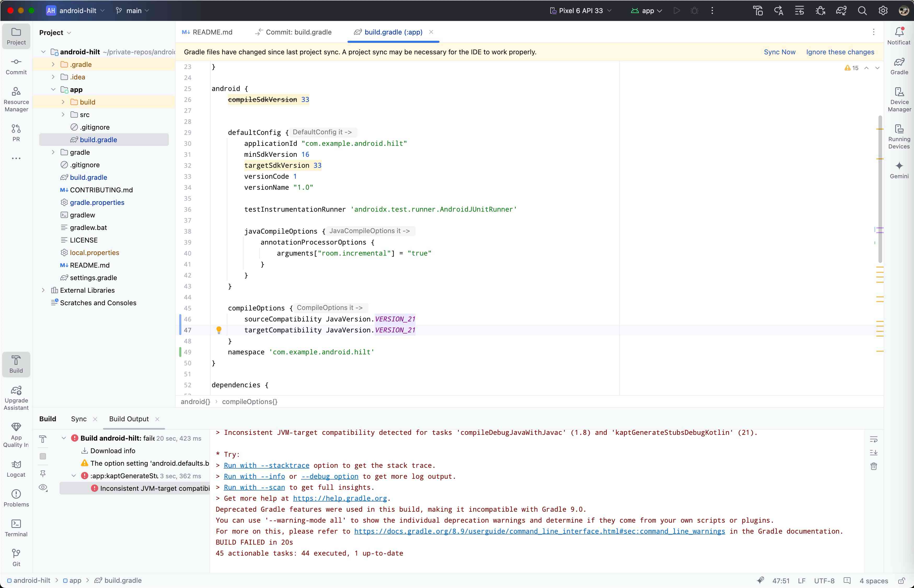Switch to the Sync tab in Build panel

click(79, 419)
